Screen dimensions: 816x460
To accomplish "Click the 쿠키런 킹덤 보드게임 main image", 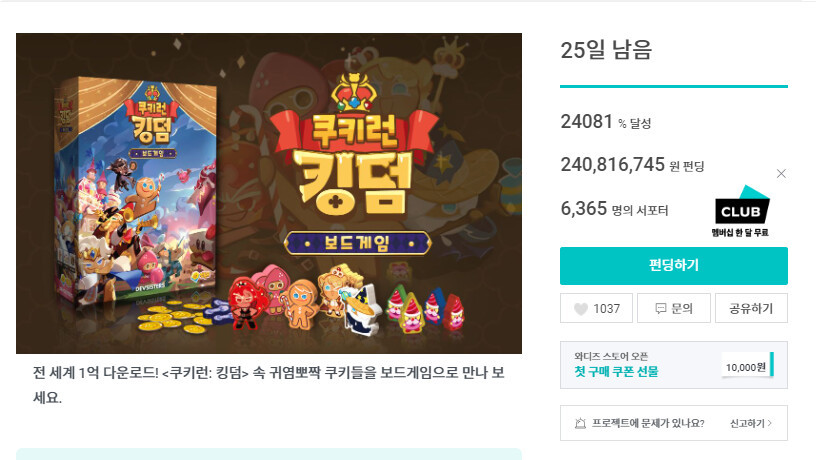I will point(269,193).
